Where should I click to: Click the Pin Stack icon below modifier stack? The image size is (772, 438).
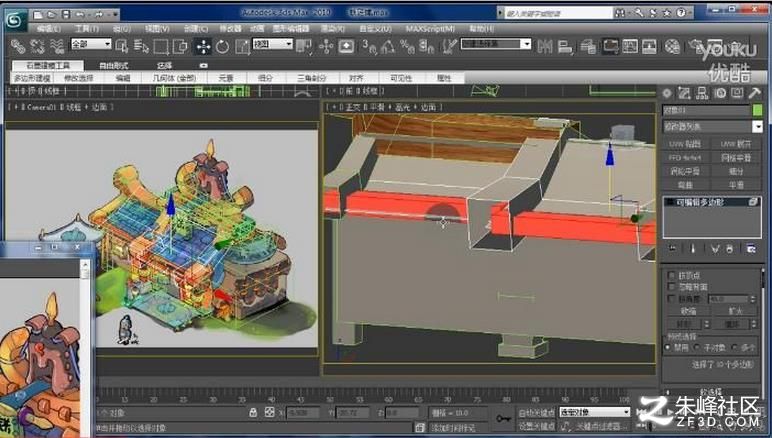673,249
